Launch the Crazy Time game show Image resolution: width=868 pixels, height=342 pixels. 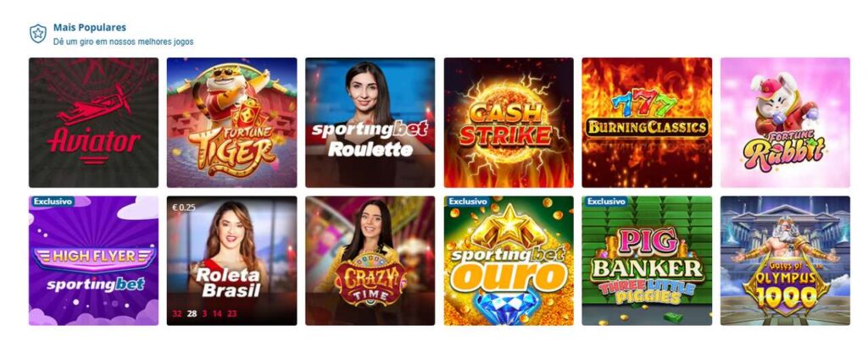click(370, 261)
